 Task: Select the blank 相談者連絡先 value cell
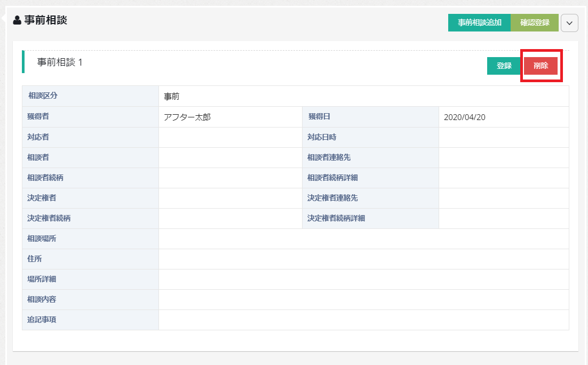[x=504, y=157]
